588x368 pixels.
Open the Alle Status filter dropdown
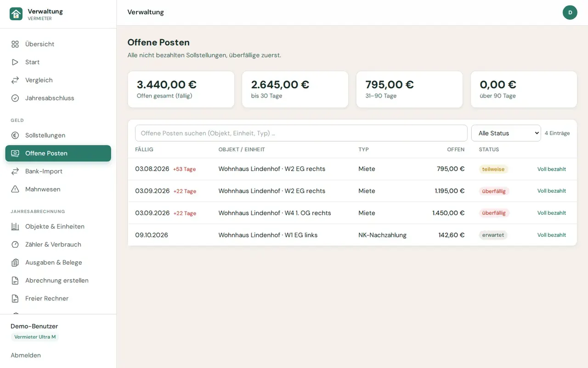coord(506,133)
